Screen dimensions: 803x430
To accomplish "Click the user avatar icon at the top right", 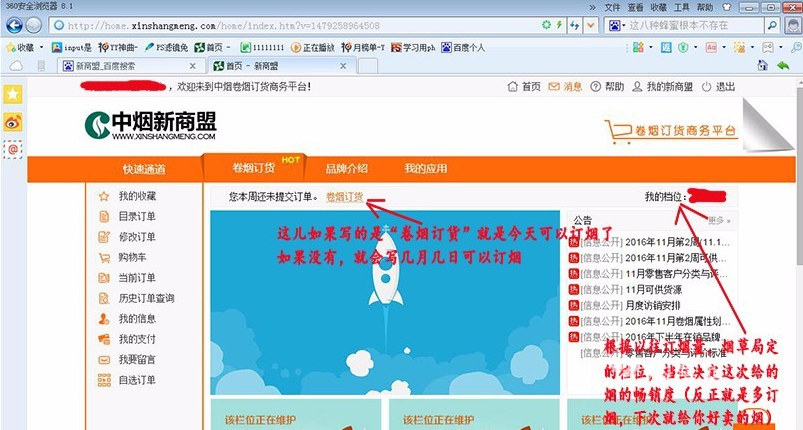I will [x=793, y=26].
